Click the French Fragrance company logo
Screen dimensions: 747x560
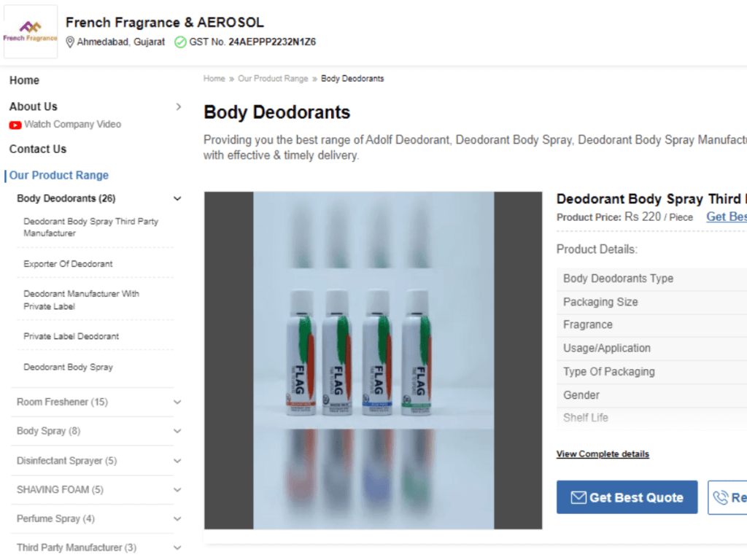pos(31,32)
